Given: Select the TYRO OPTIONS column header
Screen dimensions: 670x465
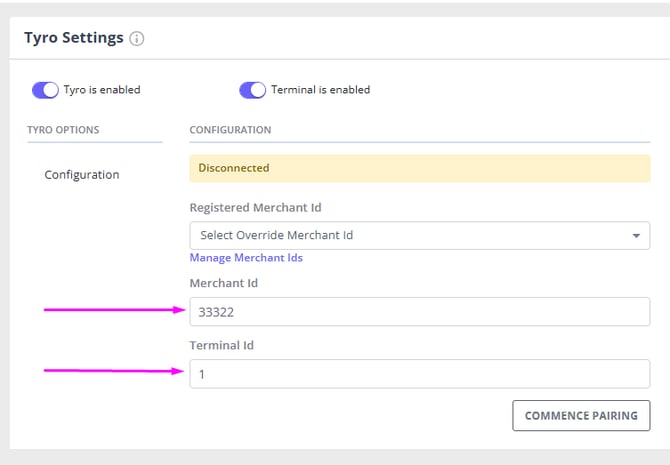Looking at the screenshot, I should 63,130.
